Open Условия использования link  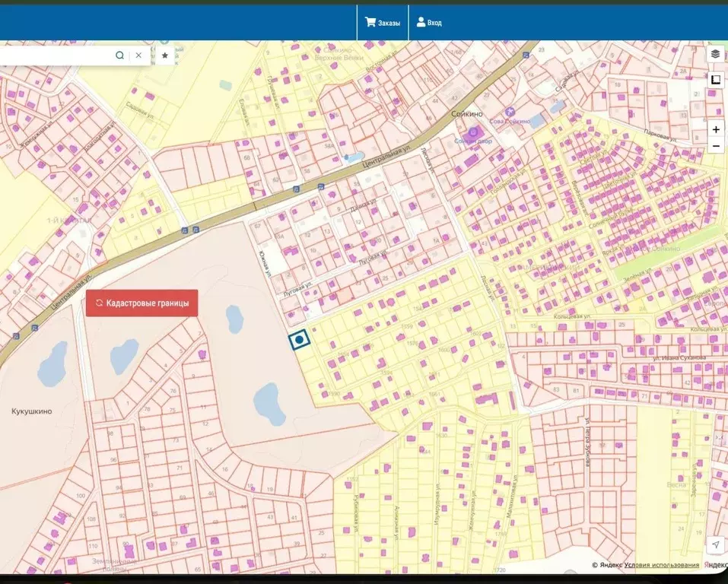point(662,565)
